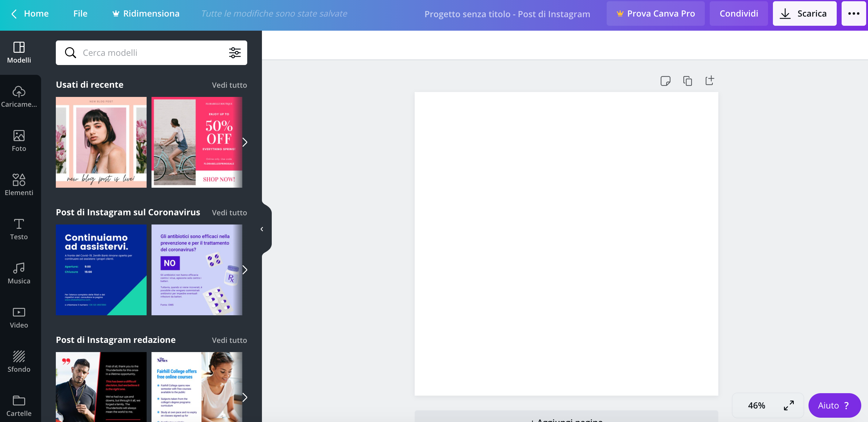868x422 pixels.
Task: Open the Cartelle folders panel
Action: point(19,405)
